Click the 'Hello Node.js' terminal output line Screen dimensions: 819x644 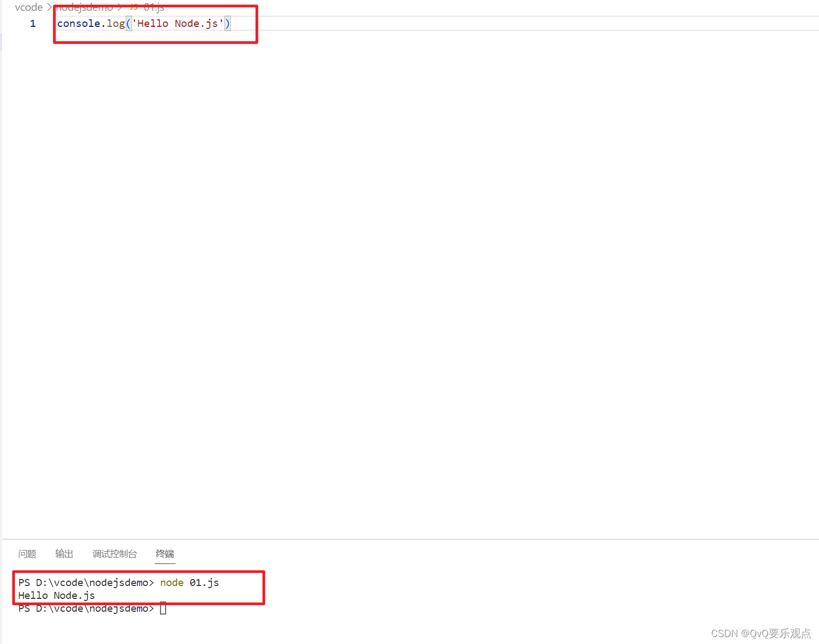point(56,595)
